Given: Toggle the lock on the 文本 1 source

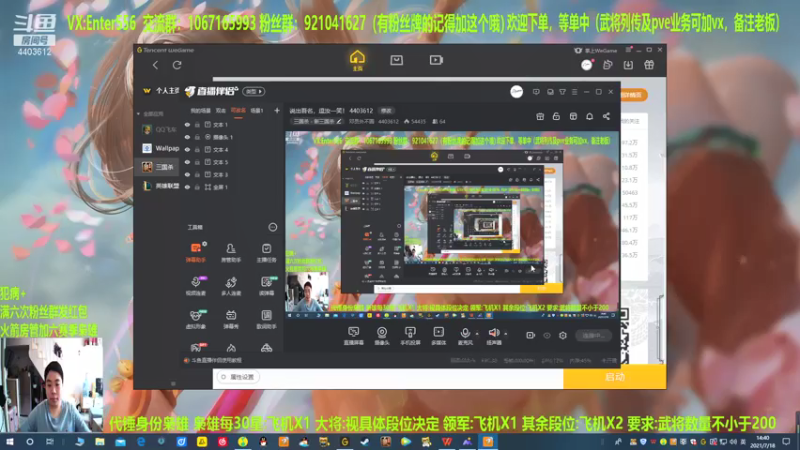Looking at the screenshot, I should point(197,124).
